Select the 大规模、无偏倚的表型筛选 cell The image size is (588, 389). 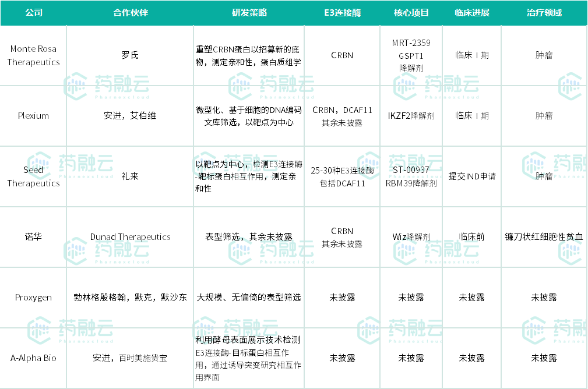(249, 298)
